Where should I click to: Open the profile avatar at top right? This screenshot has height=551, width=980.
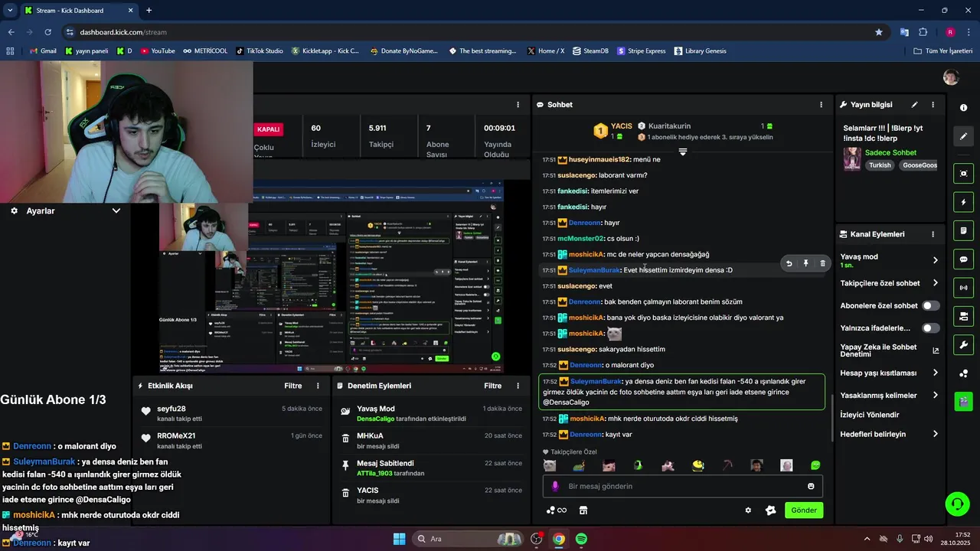click(951, 77)
